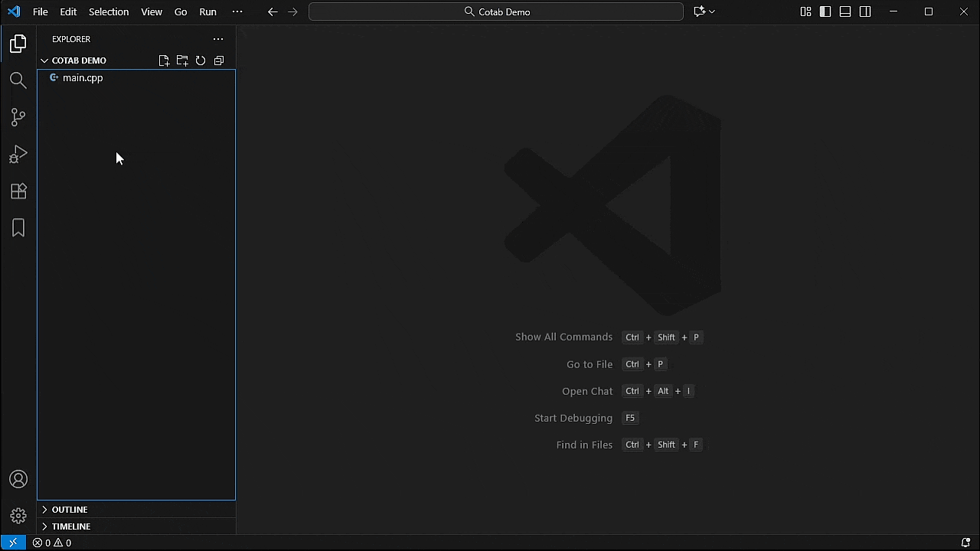Open Manage settings via the gear
Screen dimensions: 980x551
[x=18, y=515]
